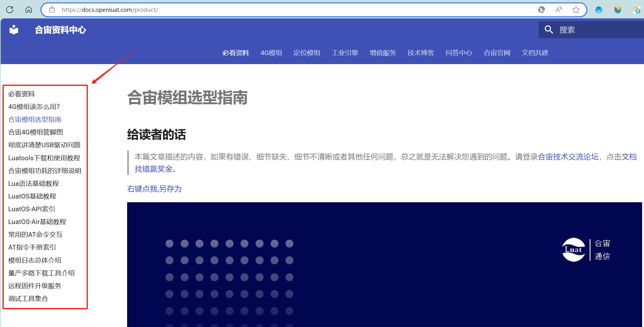Open sidebar item Luatools下载和使用教程

click(x=44, y=158)
